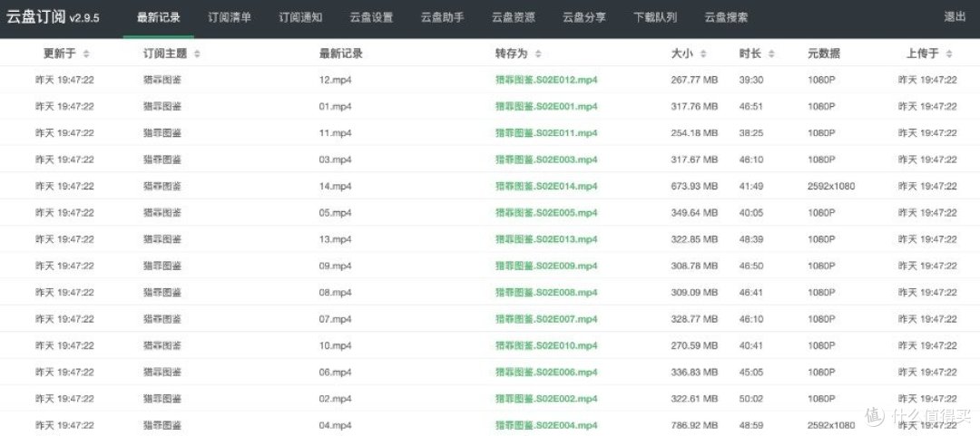The height and width of the screenshot is (436, 980).
Task: Click the 50:02 duration value
Action: (x=750, y=399)
